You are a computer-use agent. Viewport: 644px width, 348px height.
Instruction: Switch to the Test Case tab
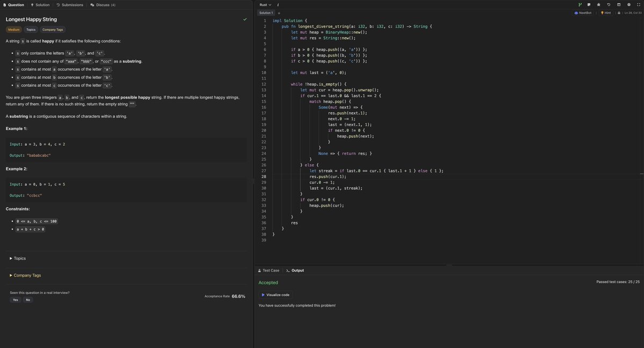[269, 270]
